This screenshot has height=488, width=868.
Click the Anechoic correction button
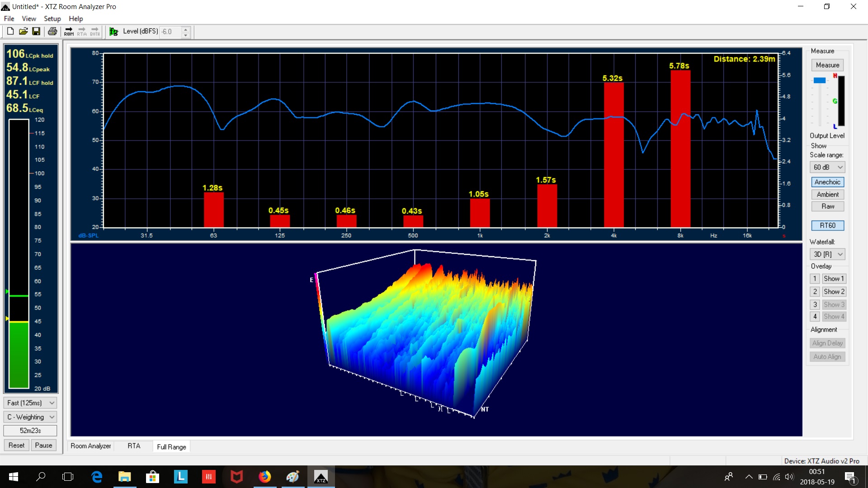[827, 182]
